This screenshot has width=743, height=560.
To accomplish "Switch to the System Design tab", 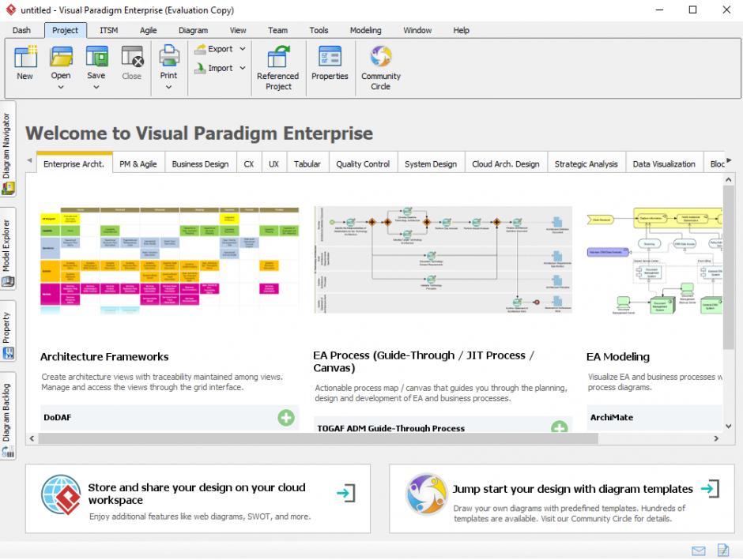I will click(431, 163).
